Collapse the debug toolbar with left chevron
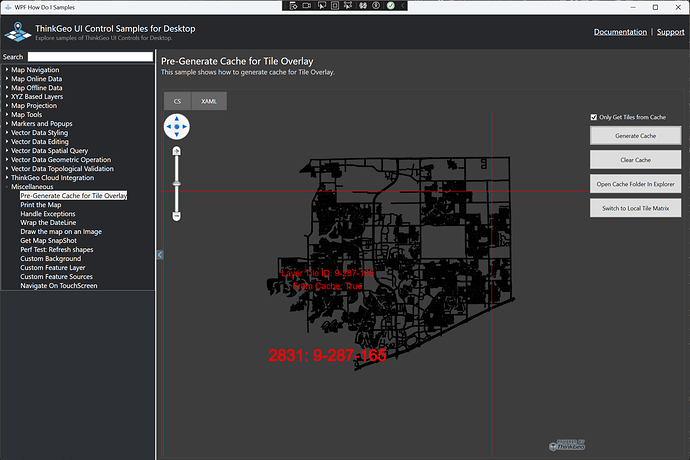The width and height of the screenshot is (690, 460). 403,6
